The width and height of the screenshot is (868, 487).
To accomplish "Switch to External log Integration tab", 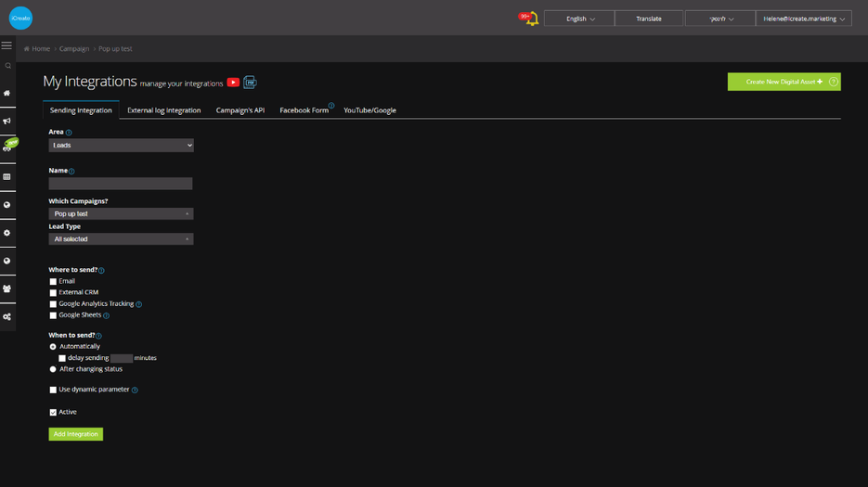I will (x=164, y=110).
